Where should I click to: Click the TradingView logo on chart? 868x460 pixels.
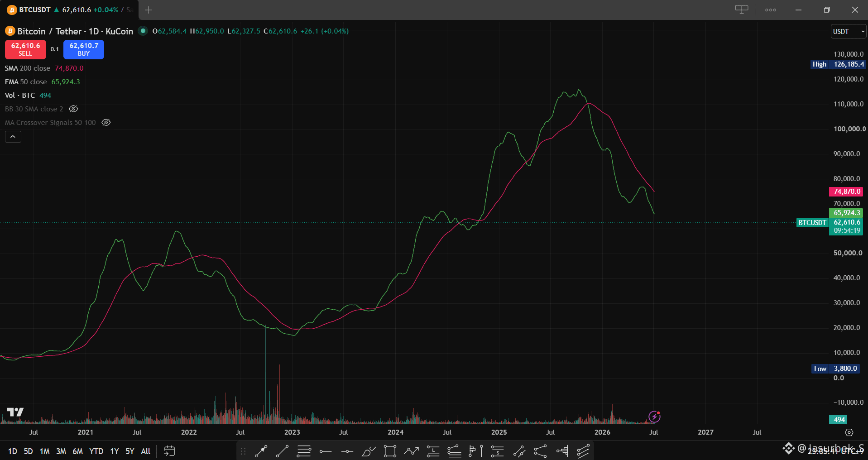pyautogui.click(x=15, y=412)
